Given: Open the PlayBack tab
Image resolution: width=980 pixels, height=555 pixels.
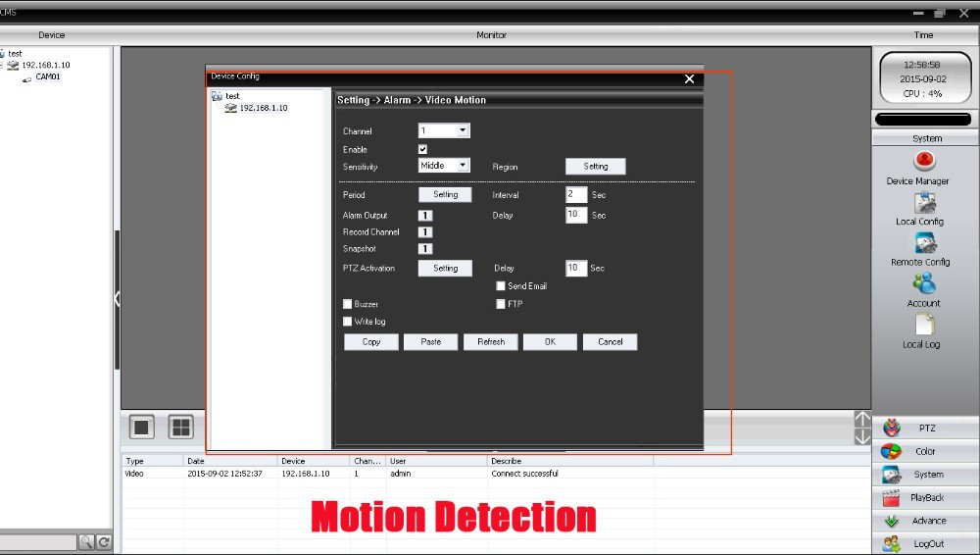Looking at the screenshot, I should point(926,498).
